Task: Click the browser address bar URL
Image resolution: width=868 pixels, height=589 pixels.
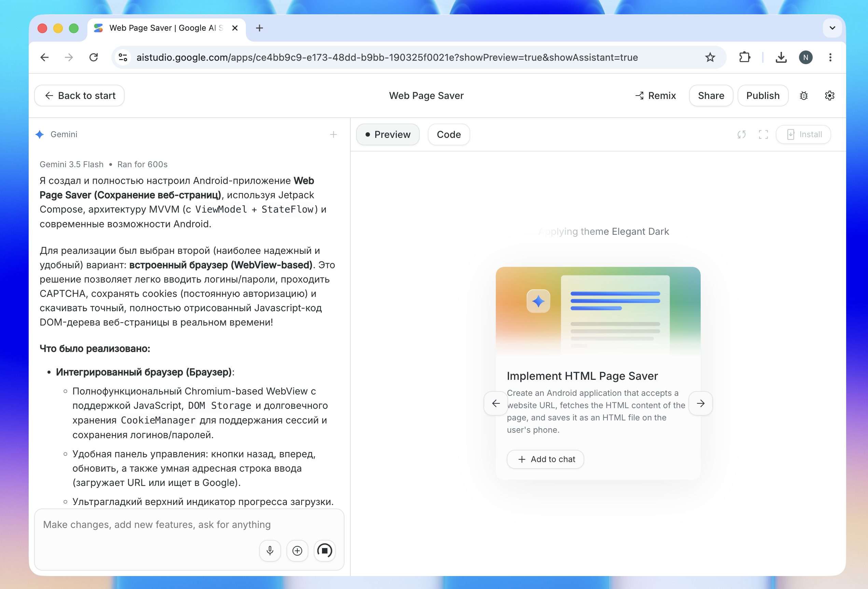Action: (x=387, y=57)
